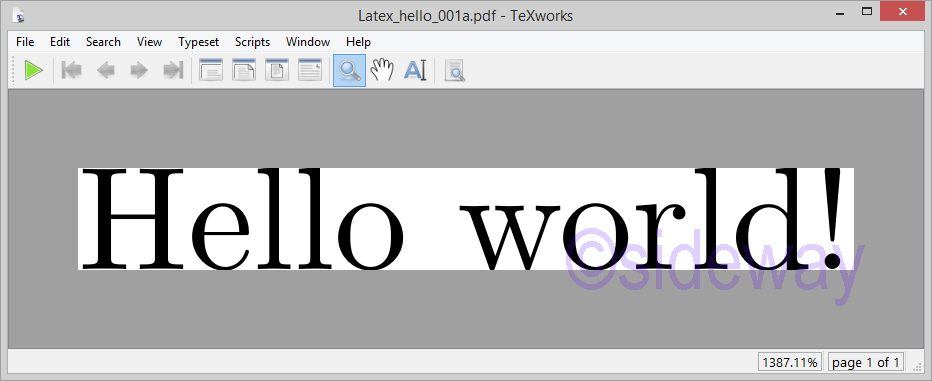Select the Fit to Width icon
This screenshot has width=932, height=381.
pyautogui.click(x=244, y=70)
